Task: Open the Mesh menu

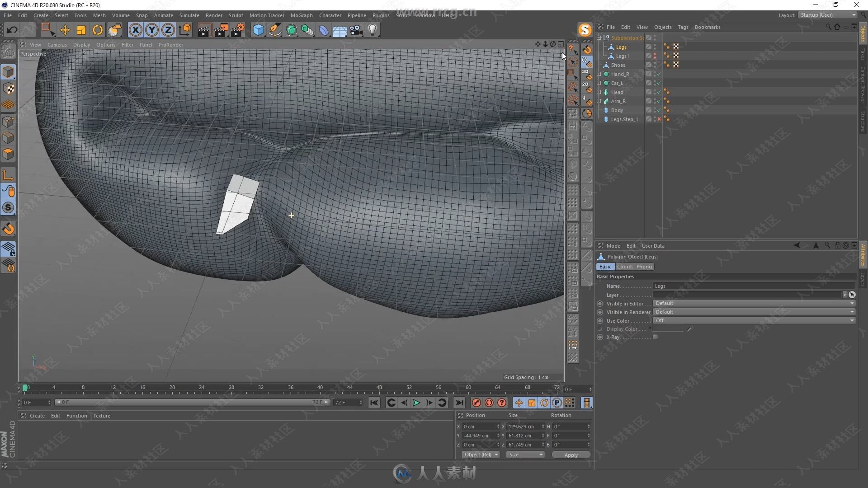Action: 99,15
